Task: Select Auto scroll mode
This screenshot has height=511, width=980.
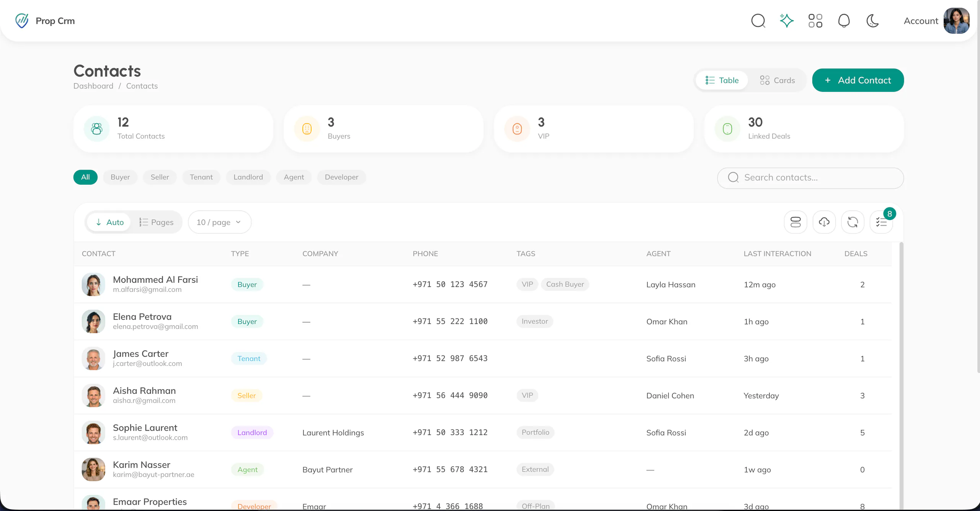Action: (x=109, y=222)
